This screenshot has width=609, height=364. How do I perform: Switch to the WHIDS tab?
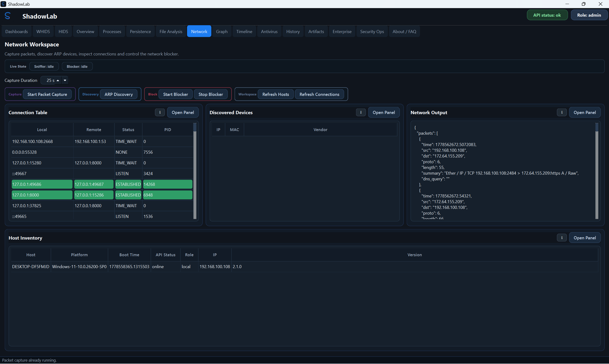43,31
